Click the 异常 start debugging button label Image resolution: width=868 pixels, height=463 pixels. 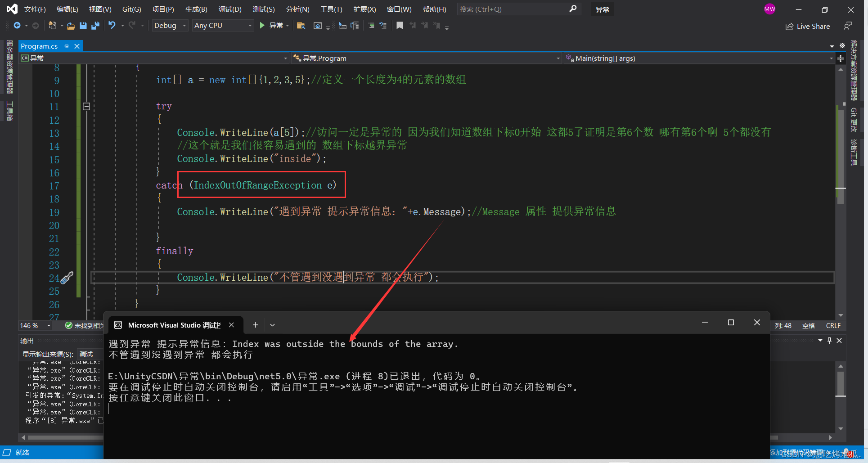pos(276,26)
